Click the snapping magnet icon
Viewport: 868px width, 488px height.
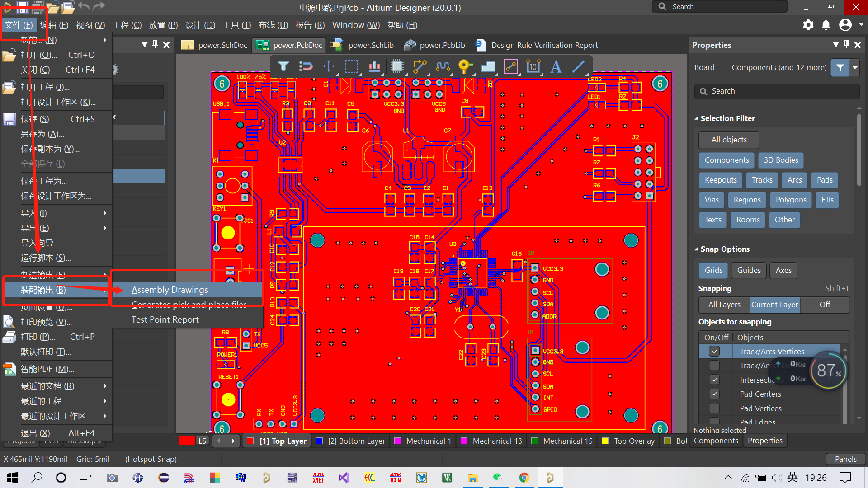point(306,66)
